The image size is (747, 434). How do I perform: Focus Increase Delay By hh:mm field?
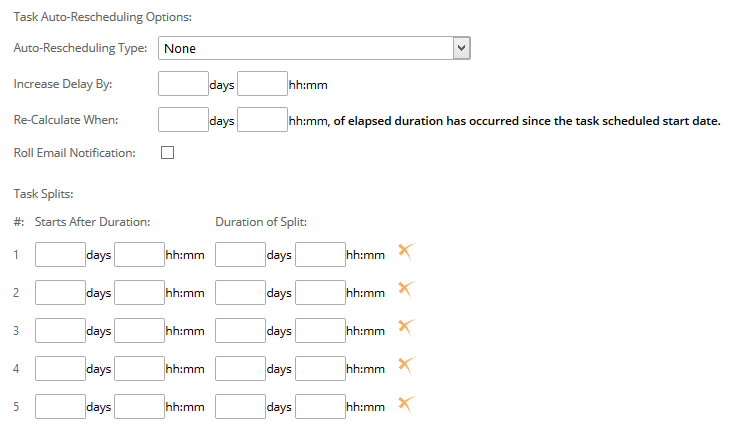tap(262, 83)
